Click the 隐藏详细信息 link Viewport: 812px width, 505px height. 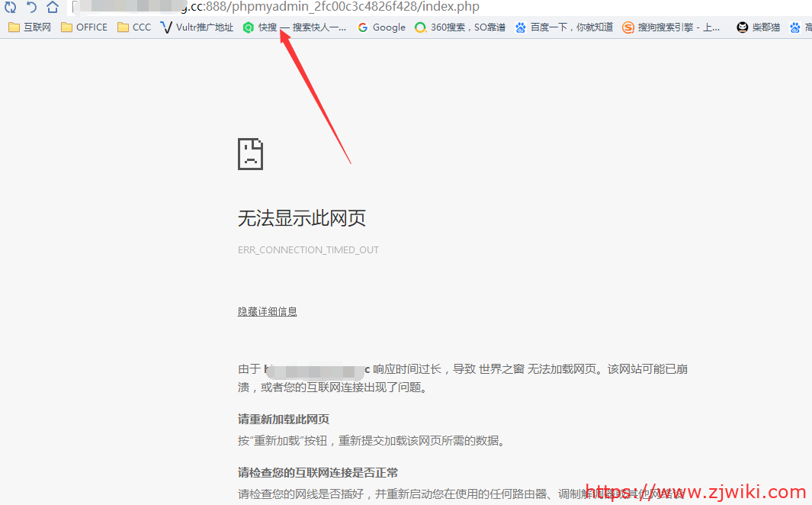(267, 311)
